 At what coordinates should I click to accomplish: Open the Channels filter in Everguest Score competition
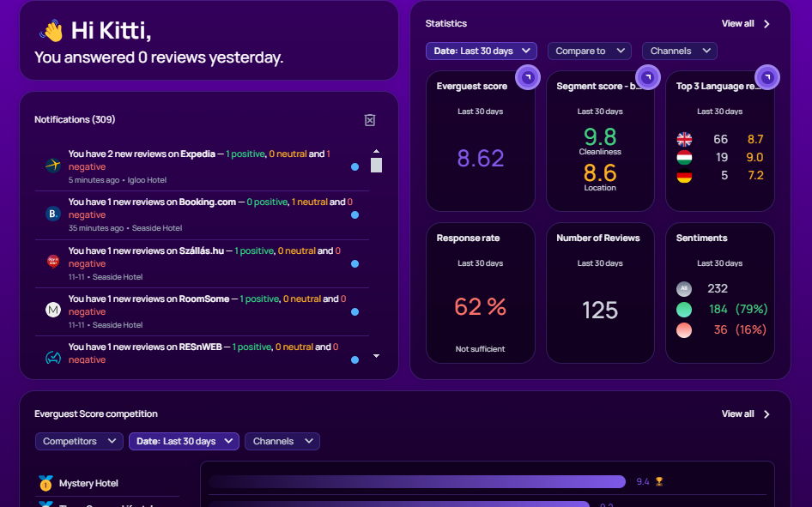click(282, 441)
